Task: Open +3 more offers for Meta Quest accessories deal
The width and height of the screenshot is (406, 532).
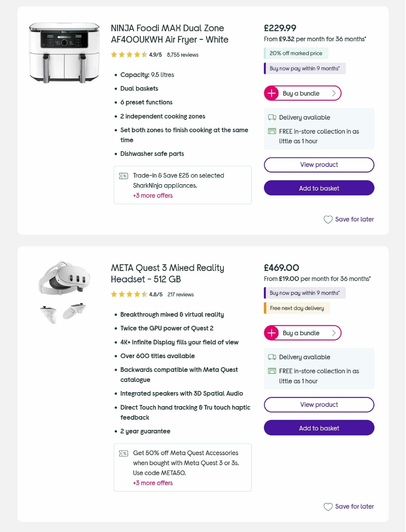Action: 152,483
